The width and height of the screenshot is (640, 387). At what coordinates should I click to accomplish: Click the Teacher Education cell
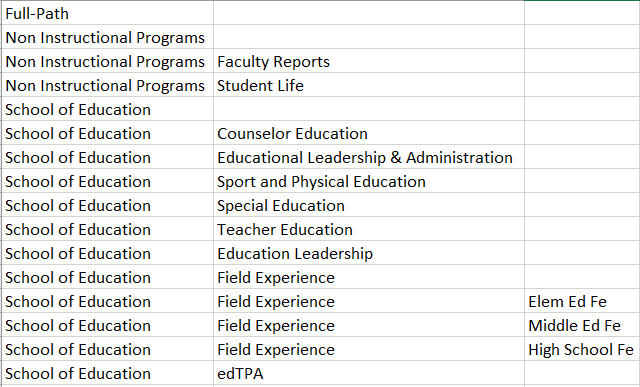click(369, 229)
